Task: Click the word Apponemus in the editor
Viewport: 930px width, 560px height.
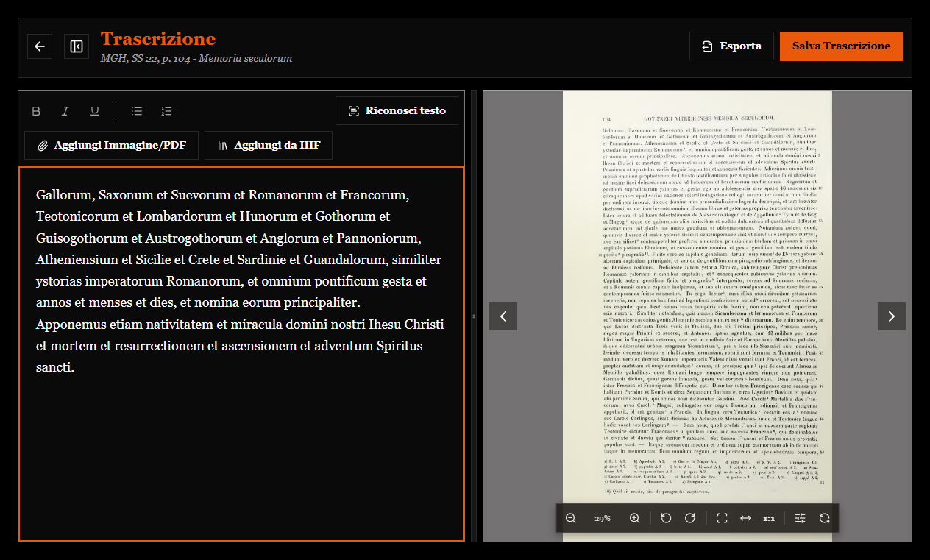Action: point(71,325)
